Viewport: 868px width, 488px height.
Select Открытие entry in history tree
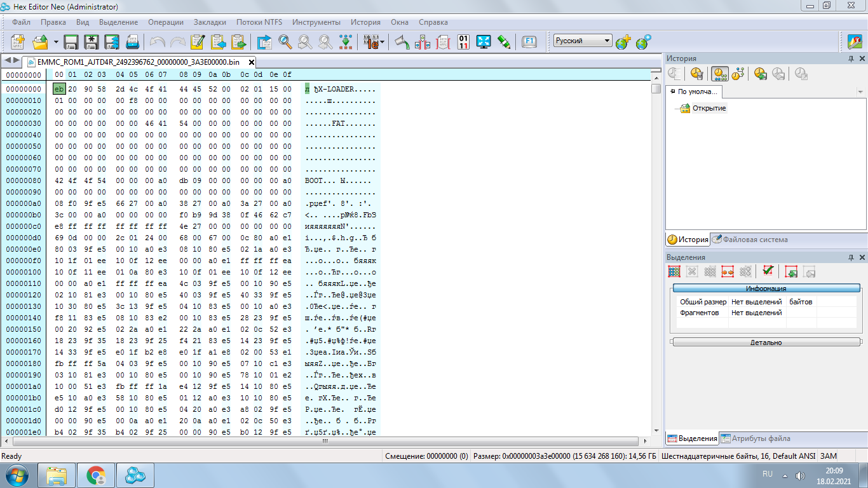point(709,108)
